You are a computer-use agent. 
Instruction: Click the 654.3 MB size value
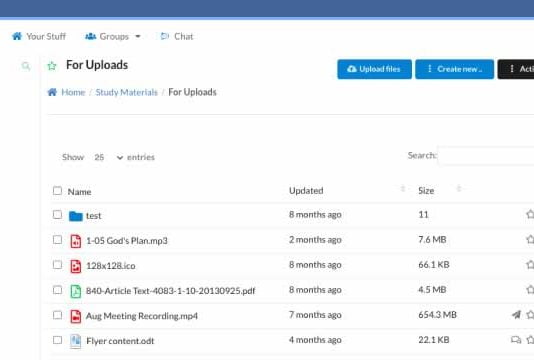(437, 315)
